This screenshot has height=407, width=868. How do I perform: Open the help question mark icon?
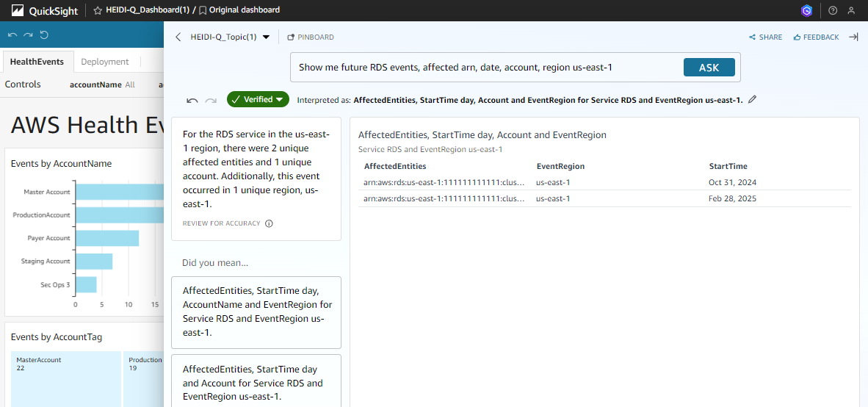833,10
